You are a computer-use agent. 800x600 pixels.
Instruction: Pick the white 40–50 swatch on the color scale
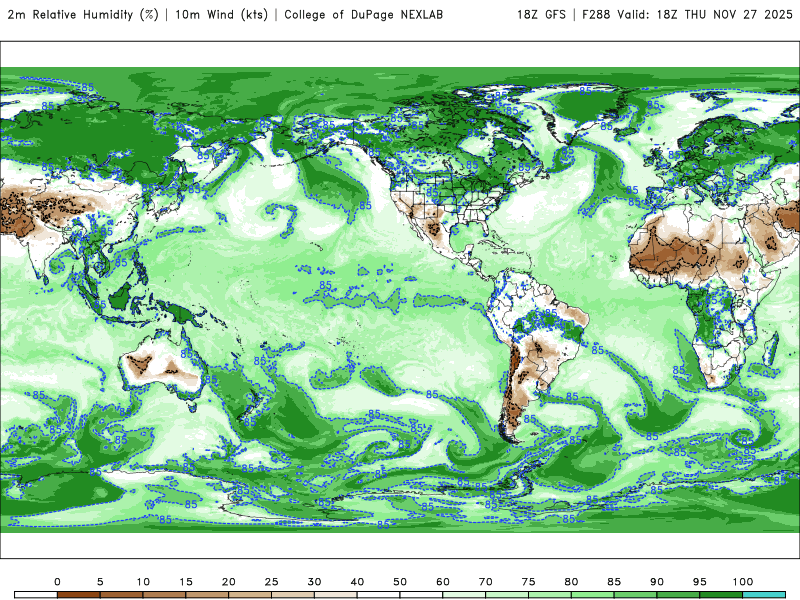379,595
